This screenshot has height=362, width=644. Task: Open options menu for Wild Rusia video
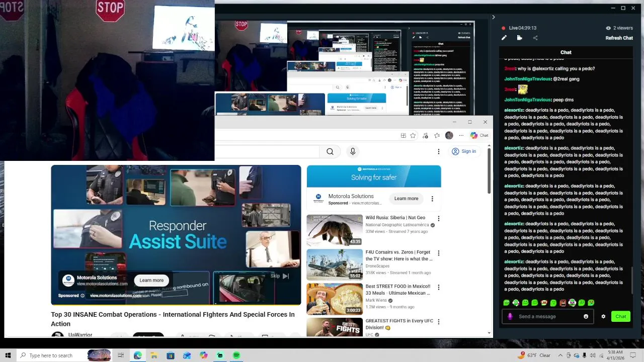438,219
